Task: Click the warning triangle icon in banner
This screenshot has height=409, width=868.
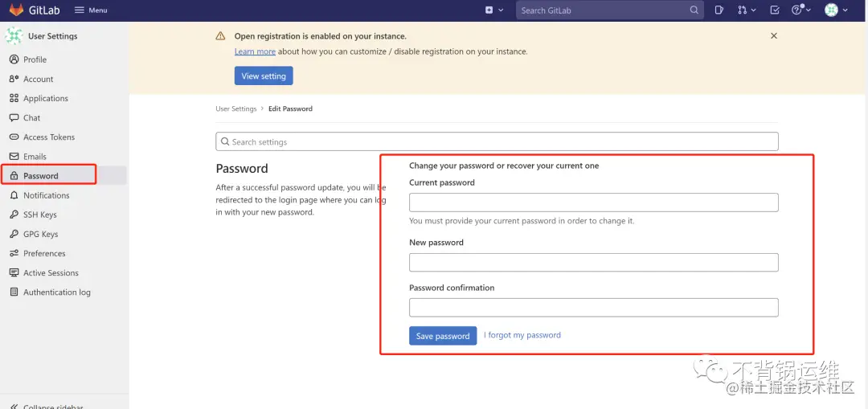Action: point(220,36)
